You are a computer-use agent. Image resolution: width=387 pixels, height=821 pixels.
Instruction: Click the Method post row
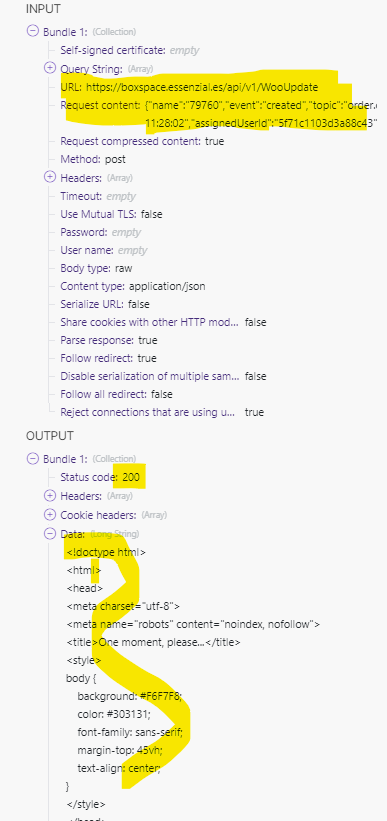coord(93,159)
